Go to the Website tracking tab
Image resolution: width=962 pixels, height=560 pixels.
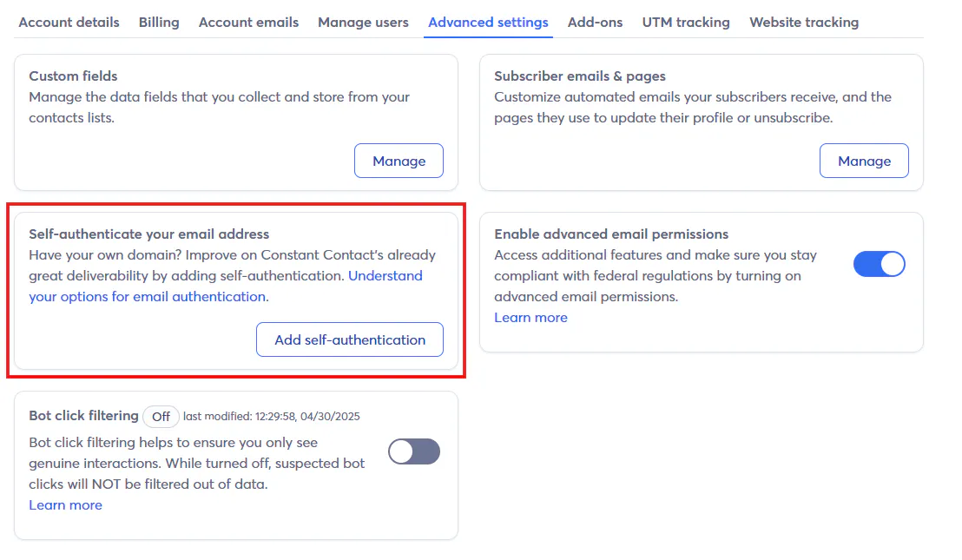coord(804,23)
